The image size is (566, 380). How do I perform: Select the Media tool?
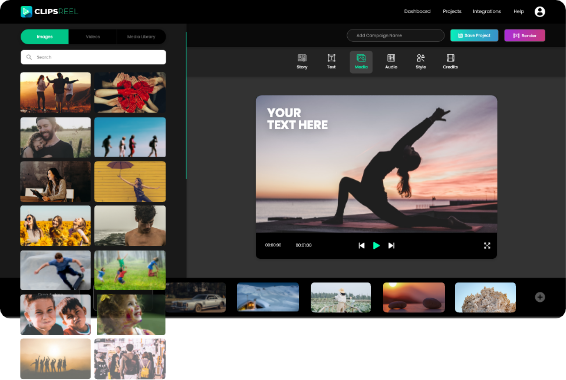[x=361, y=62]
